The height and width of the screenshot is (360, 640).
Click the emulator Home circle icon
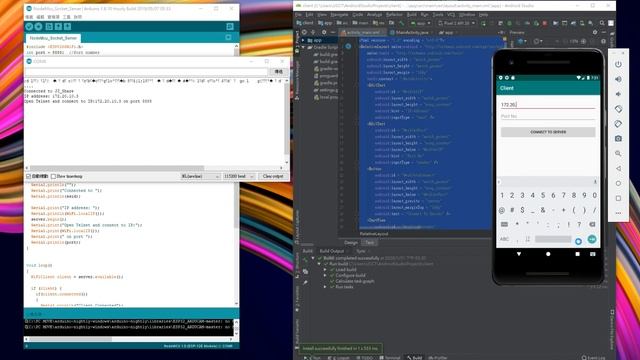pos(618,183)
